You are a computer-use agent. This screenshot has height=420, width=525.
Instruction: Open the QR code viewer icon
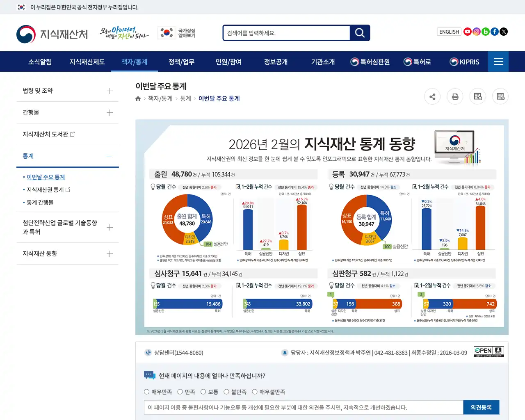(477, 96)
